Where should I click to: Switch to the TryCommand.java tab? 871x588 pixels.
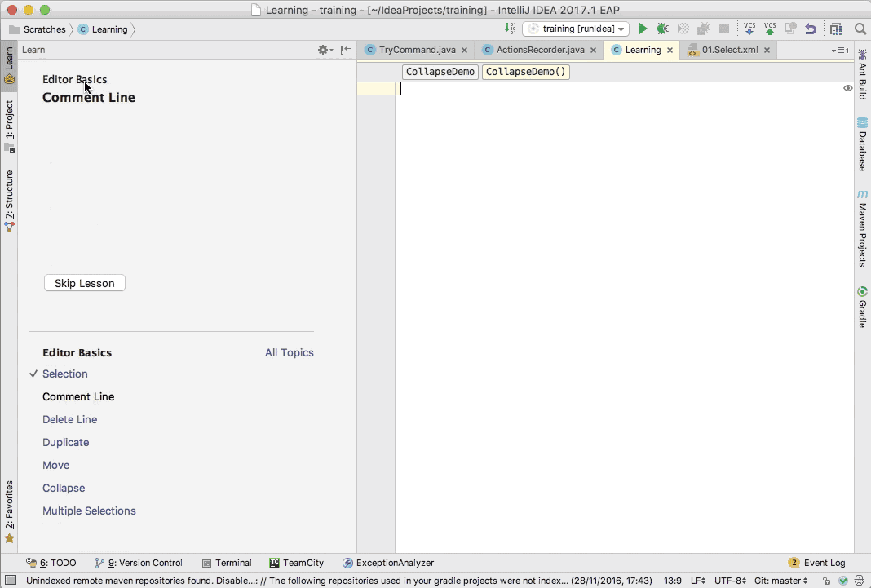417,50
